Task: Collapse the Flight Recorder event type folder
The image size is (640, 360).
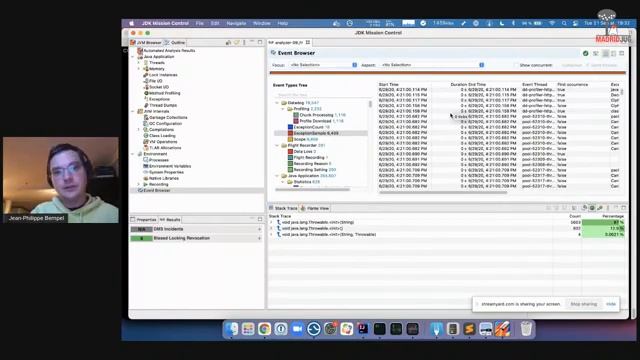Action: [277, 145]
